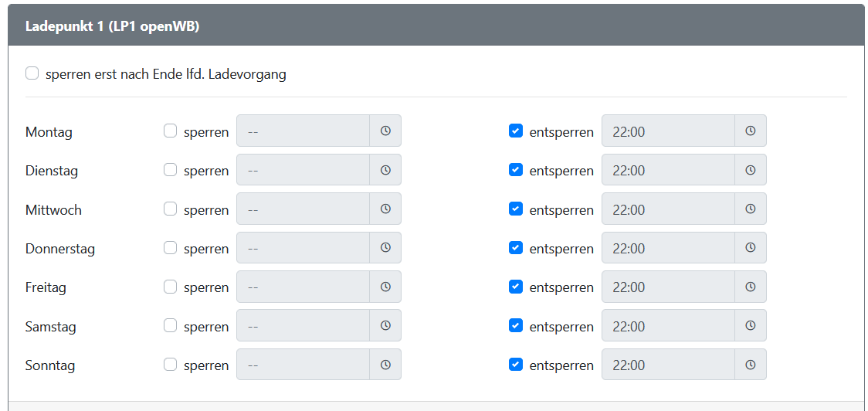Enable 'sperren erst nach Ende lfd. Ladevorgang'
The width and height of the screenshot is (868, 411).
tap(32, 73)
